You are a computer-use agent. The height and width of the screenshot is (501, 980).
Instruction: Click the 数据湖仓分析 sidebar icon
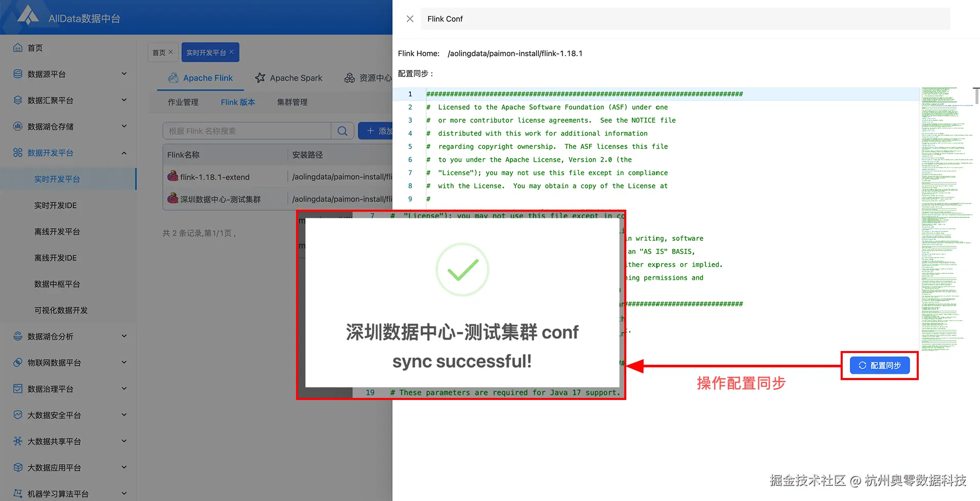pos(18,336)
